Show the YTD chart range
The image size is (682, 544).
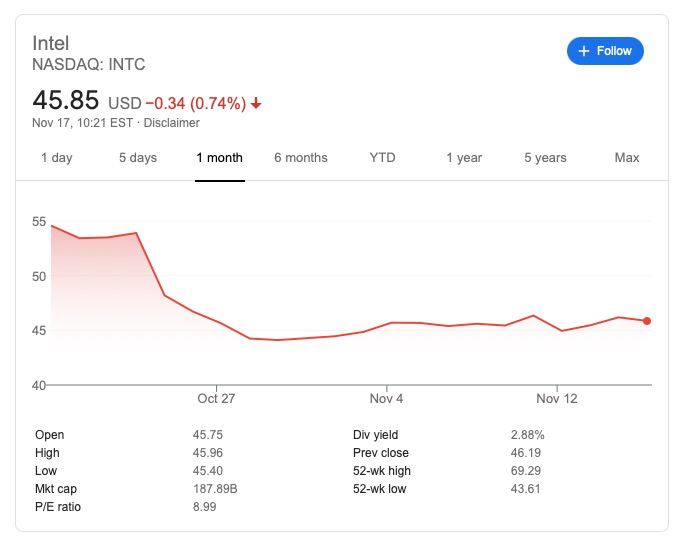(382, 157)
